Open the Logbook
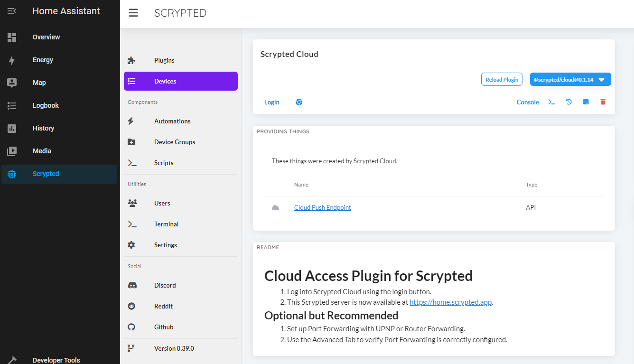The height and width of the screenshot is (364, 634). pos(59,105)
